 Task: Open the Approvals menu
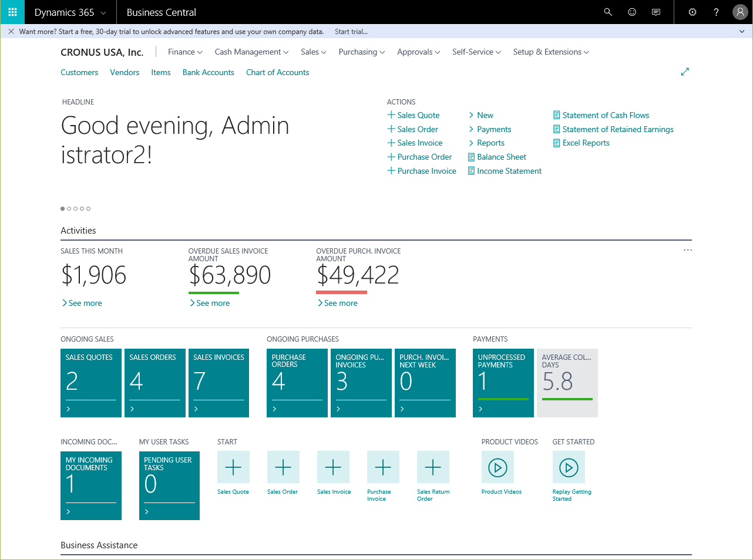click(x=418, y=52)
